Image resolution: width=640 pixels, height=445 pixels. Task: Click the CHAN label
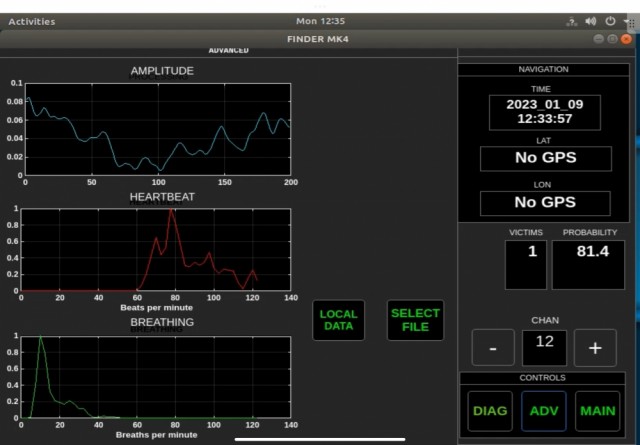coord(545,320)
